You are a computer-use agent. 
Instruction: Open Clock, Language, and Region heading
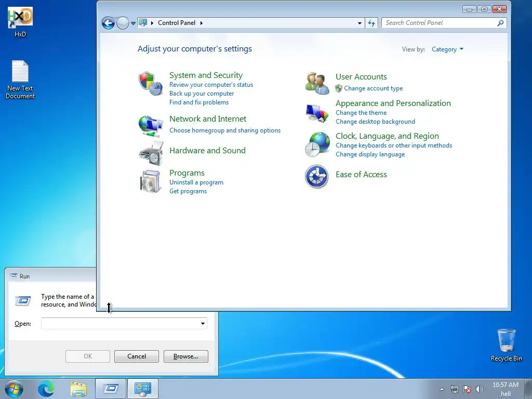(387, 136)
